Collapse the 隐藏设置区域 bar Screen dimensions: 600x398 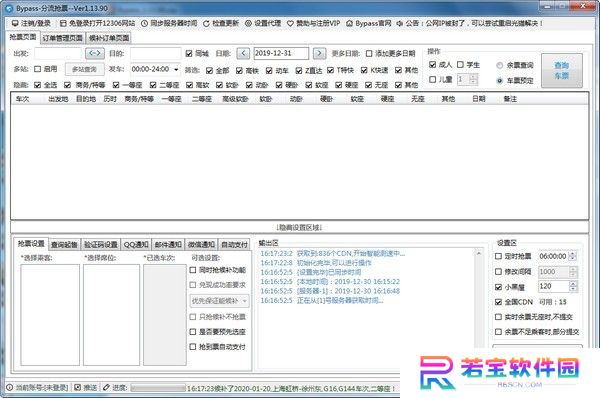tap(299, 227)
